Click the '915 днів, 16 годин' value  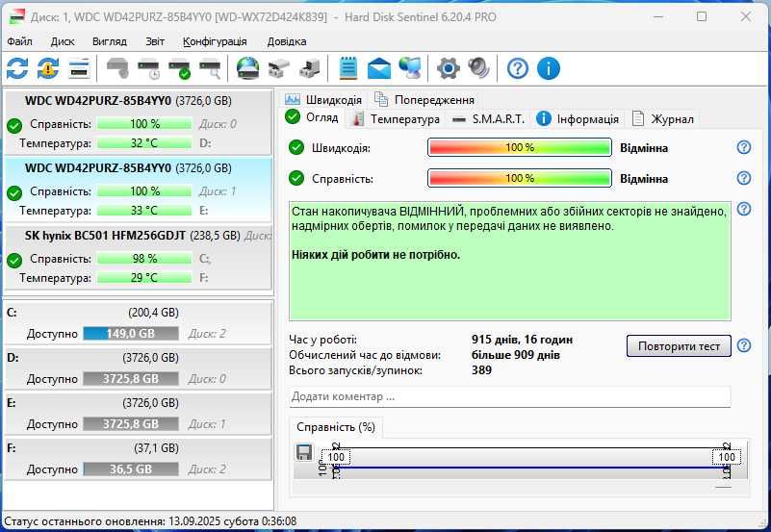(522, 340)
